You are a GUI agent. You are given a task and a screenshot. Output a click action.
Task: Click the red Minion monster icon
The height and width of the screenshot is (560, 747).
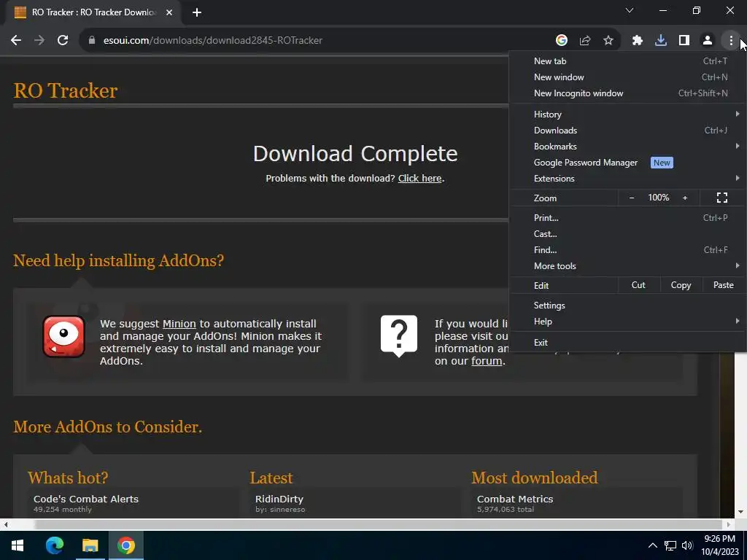point(64,336)
